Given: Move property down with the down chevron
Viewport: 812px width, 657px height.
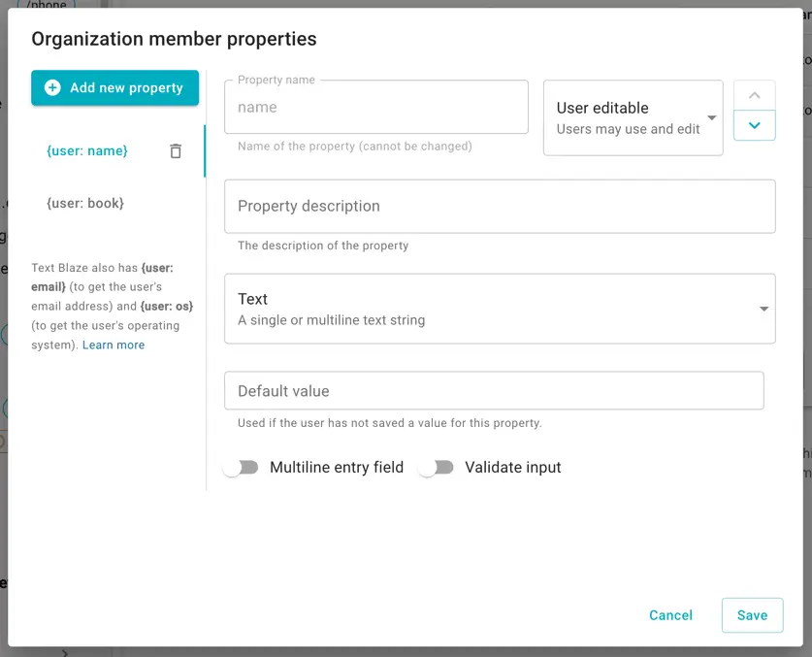Looking at the screenshot, I should click(754, 125).
